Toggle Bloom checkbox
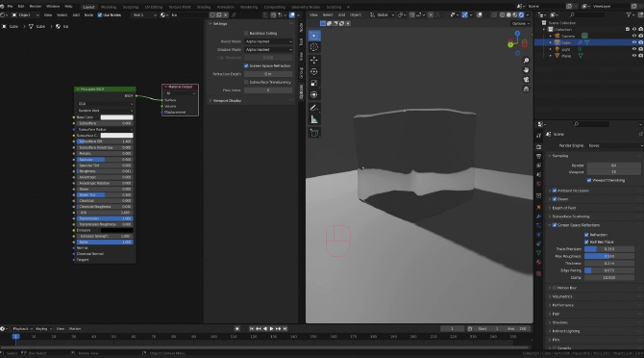This screenshot has width=644, height=358. 555,199
